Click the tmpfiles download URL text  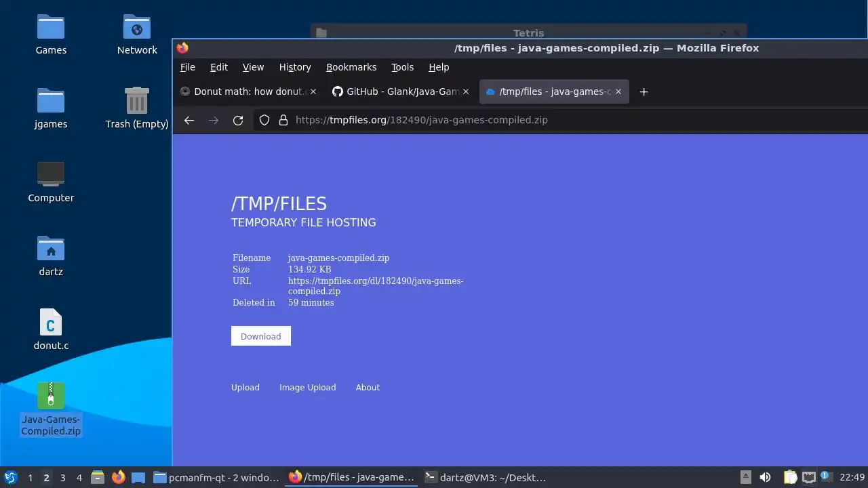(376, 286)
